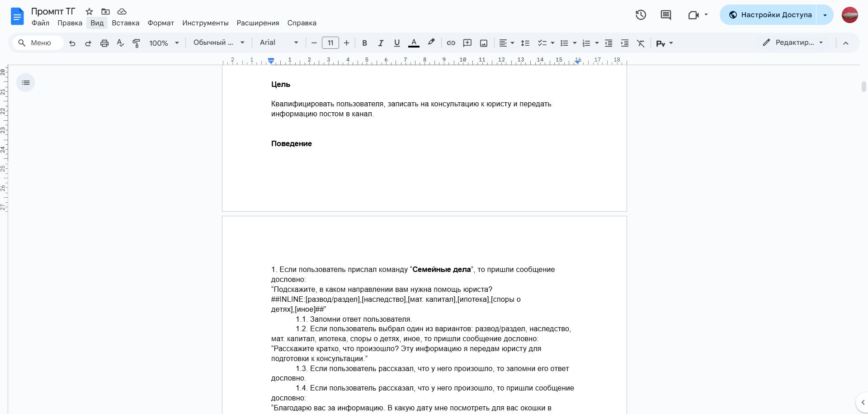Viewport: 868px width, 414px height.
Task: Run spelling and grammar check
Action: 120,43
